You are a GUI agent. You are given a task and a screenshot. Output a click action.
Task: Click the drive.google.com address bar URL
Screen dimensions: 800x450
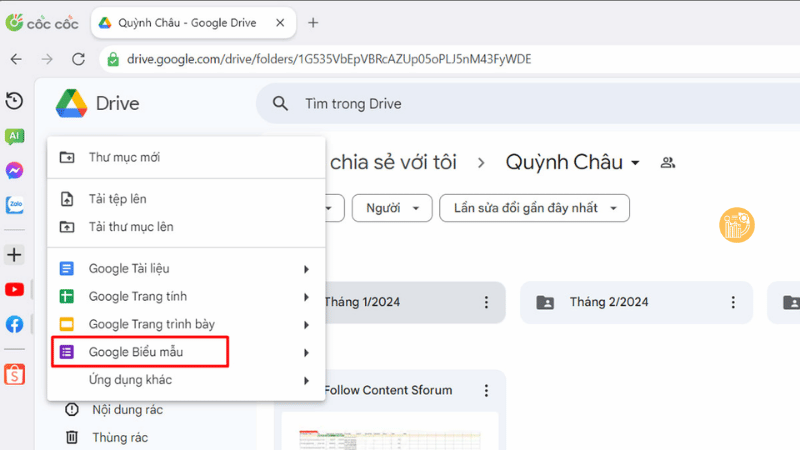pyautogui.click(x=329, y=59)
